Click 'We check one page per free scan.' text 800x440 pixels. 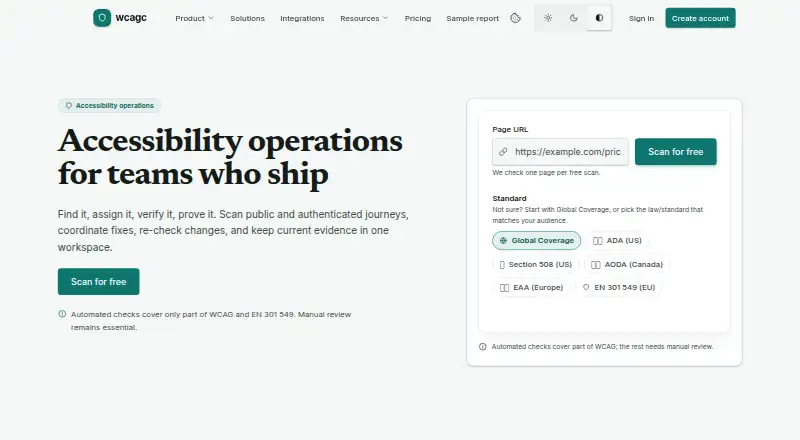pos(546,173)
